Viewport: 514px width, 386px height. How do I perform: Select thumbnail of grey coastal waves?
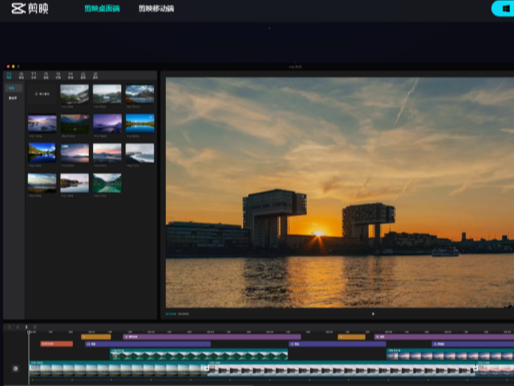coord(140,153)
